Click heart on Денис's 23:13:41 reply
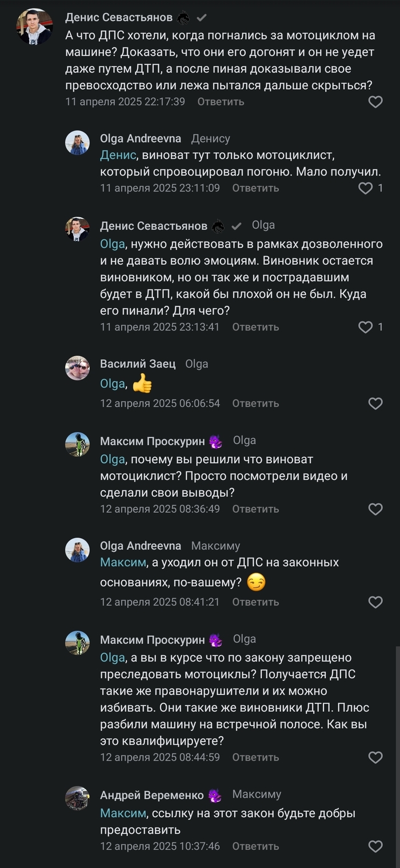The image size is (400, 868). click(x=365, y=327)
